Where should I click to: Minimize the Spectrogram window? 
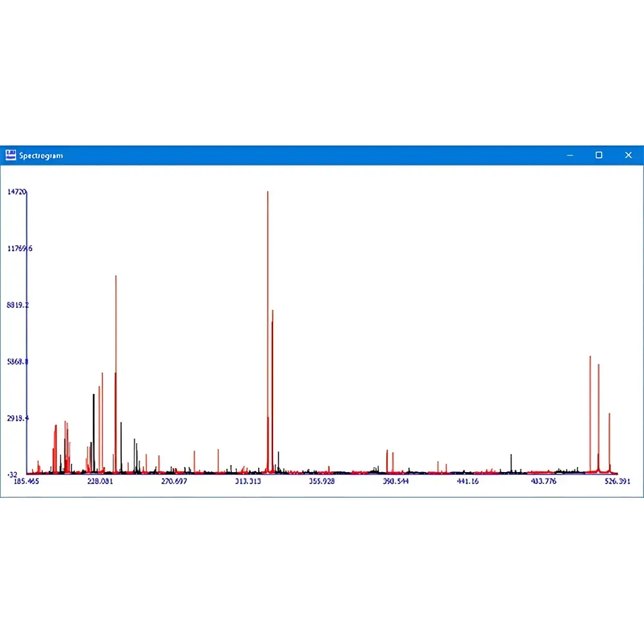[569, 155]
